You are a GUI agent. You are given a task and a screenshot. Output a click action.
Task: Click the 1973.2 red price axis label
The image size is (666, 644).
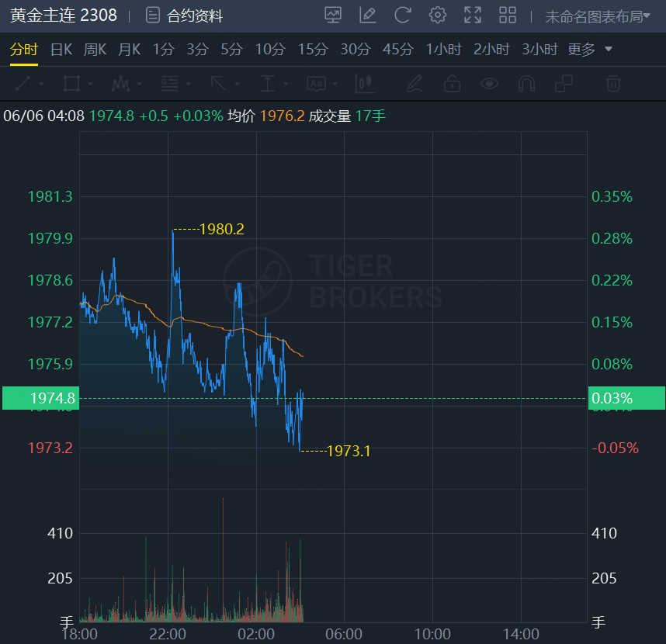coord(50,448)
